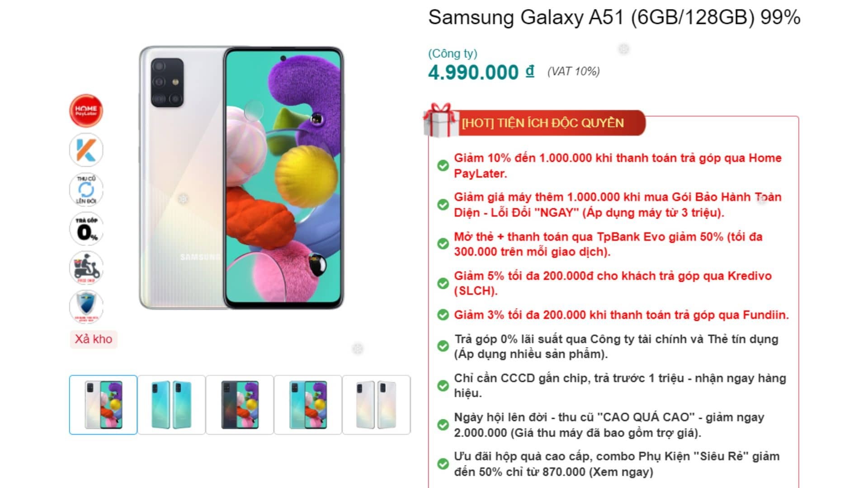Click the Xả kho clearance tag

point(94,339)
